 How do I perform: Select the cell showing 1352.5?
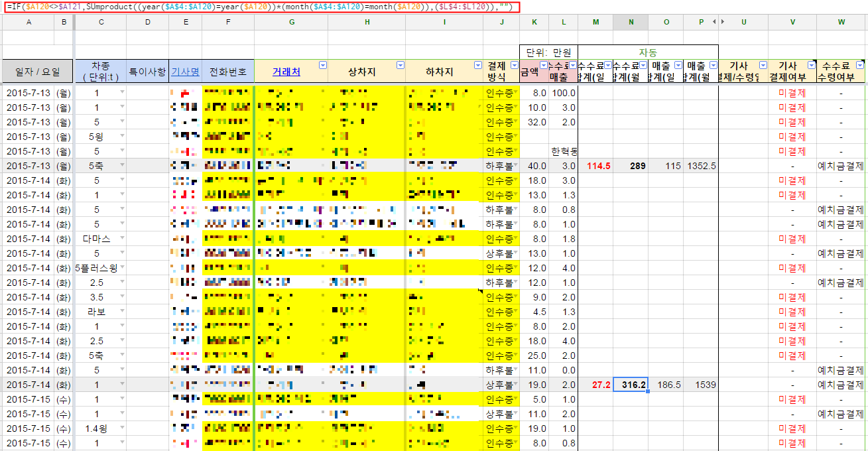(x=701, y=166)
